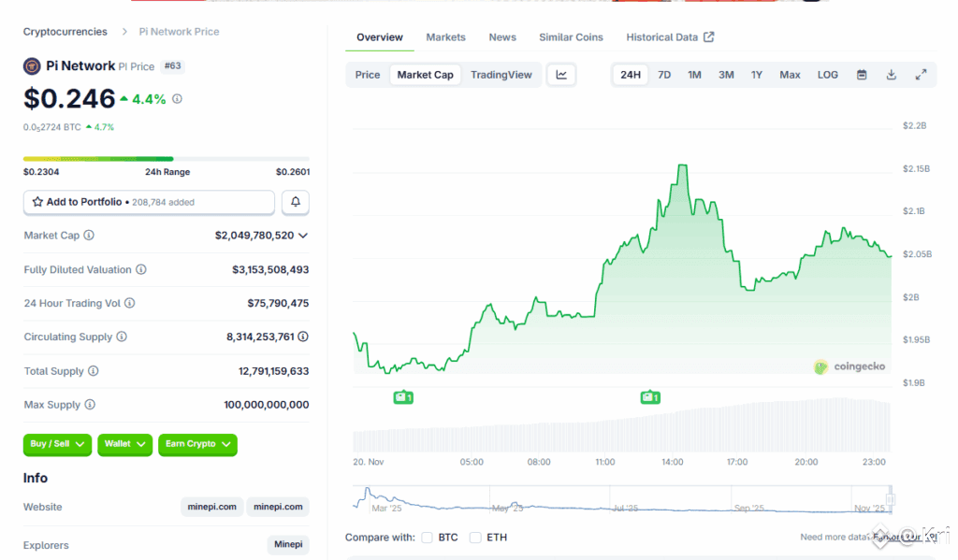Open the Earn Crypto dropdown
958x560 pixels.
coord(197,444)
